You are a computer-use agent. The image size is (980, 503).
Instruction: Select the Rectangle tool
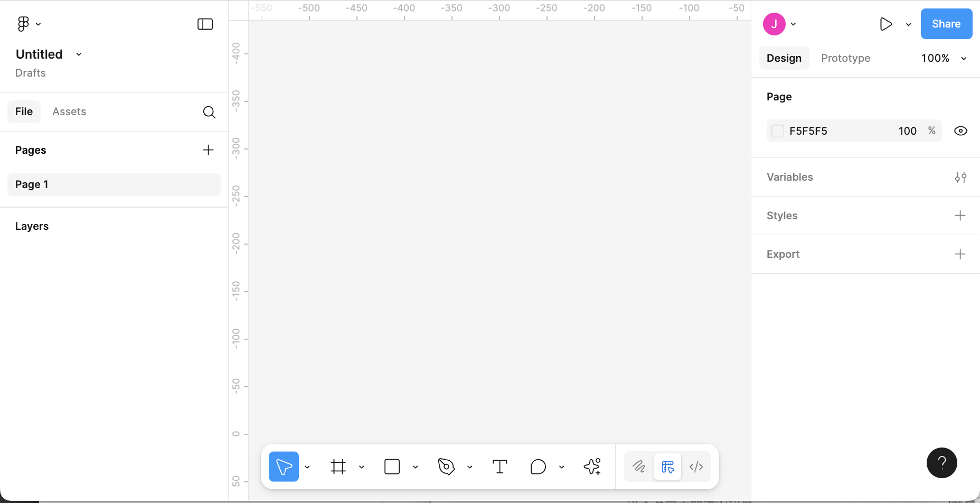(x=392, y=467)
